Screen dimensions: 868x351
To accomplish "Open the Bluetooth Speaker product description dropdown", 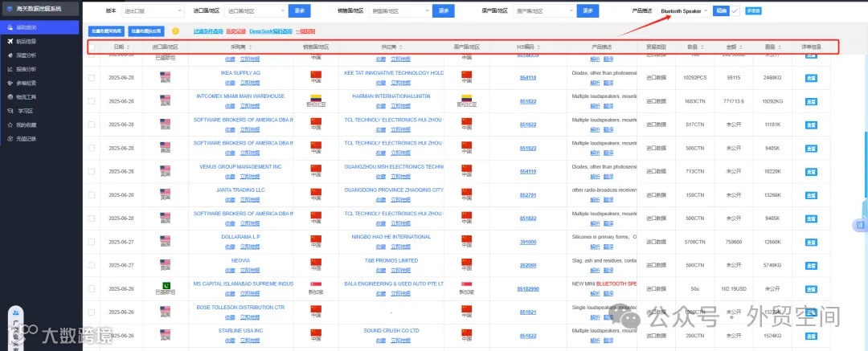I will click(x=684, y=10).
